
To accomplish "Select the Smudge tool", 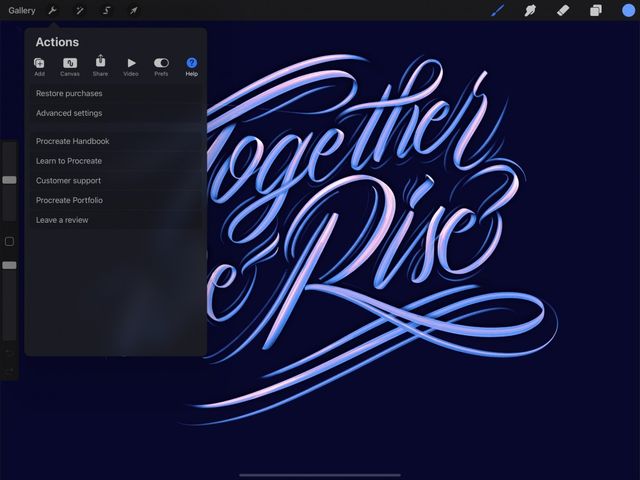I will (x=530, y=10).
